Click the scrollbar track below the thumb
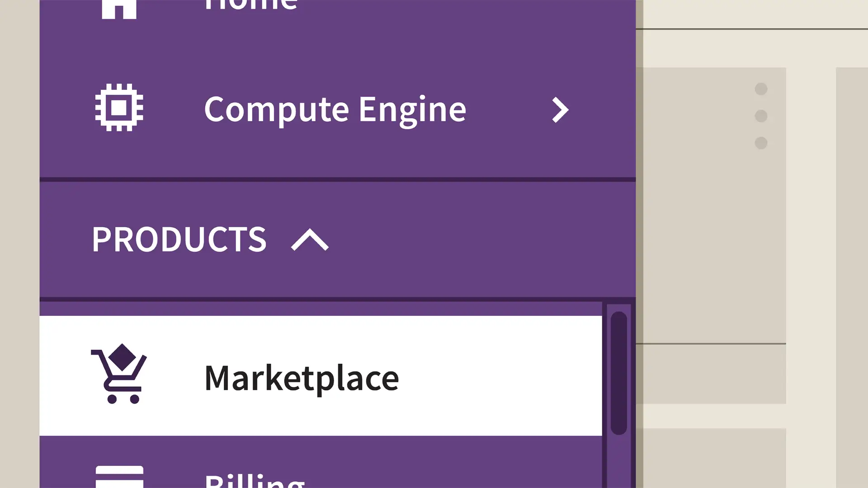 pyautogui.click(x=618, y=461)
